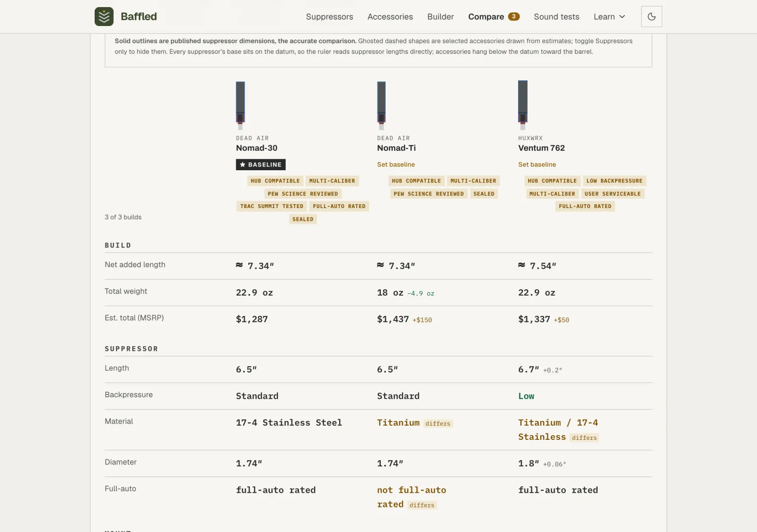Click Ventum 762 diameter 1.8" value

click(528, 463)
